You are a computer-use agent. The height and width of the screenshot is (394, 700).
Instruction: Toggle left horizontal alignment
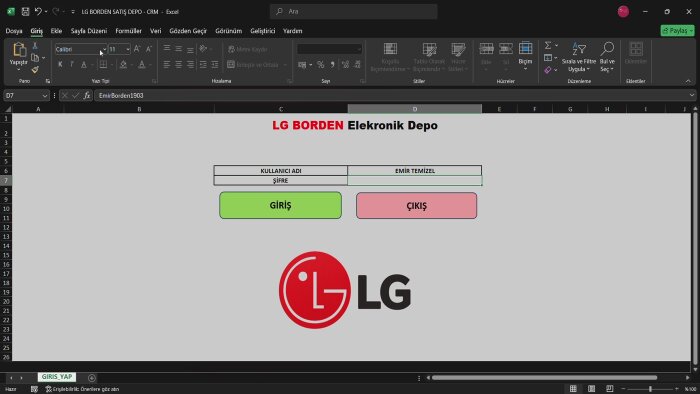167,65
